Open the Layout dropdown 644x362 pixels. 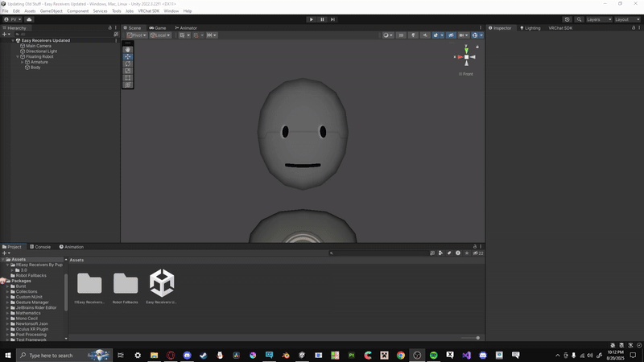point(627,19)
